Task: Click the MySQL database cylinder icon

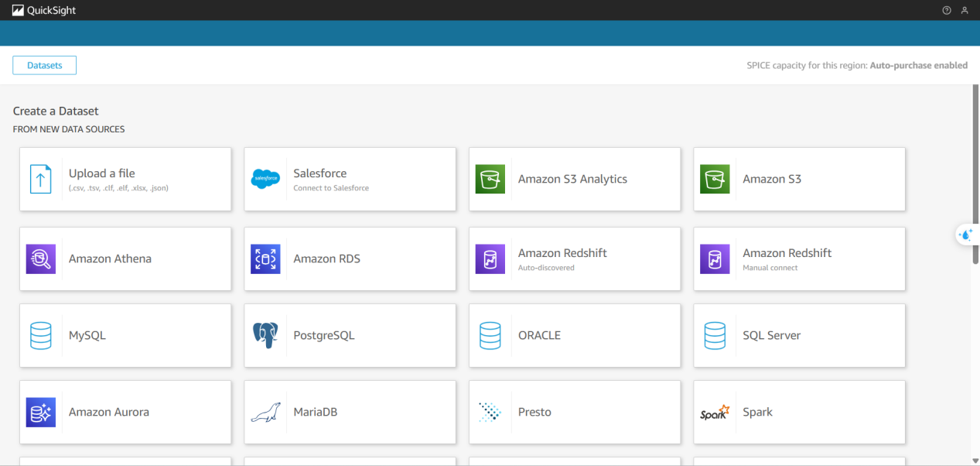Action: [x=40, y=335]
